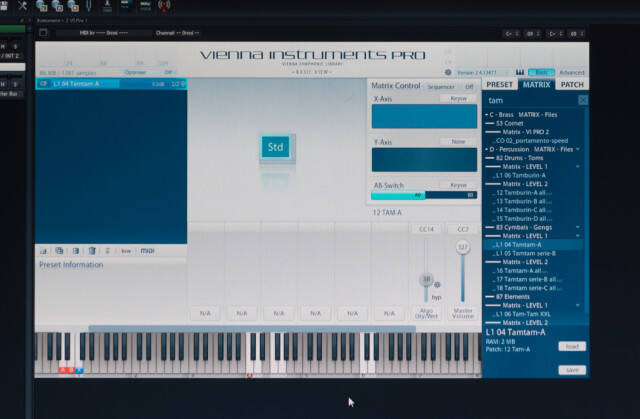The image size is (640, 419).
Task: Open the AB-Switch Keysw dropdown
Action: (458, 185)
